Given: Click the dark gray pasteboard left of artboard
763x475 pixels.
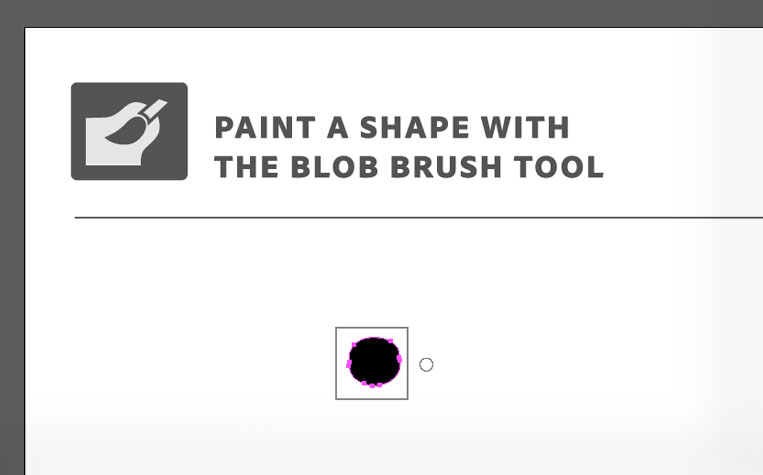Looking at the screenshot, I should (11, 250).
